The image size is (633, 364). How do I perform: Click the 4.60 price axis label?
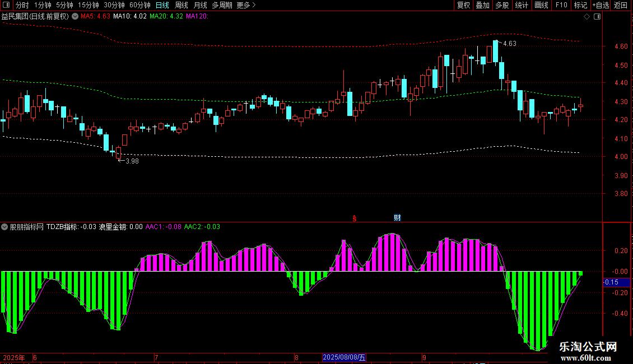coord(621,46)
